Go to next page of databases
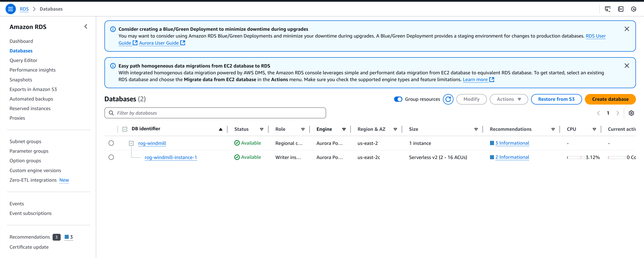644x258 pixels. pos(618,113)
